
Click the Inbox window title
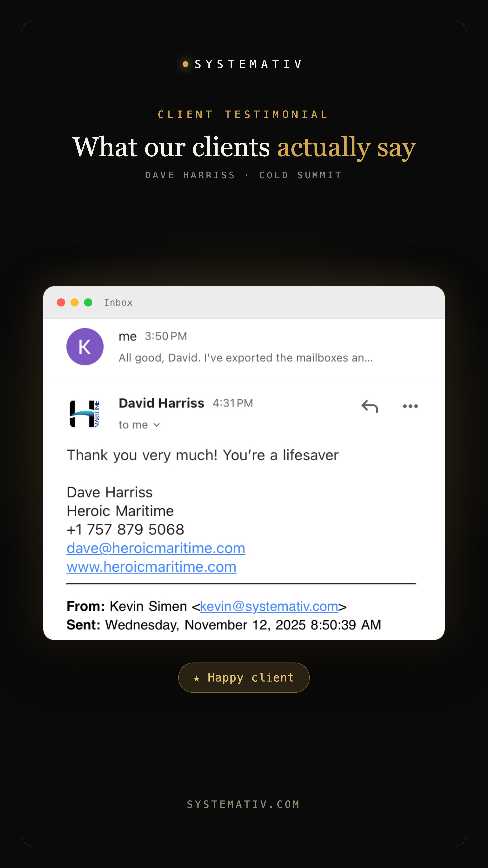118,303
